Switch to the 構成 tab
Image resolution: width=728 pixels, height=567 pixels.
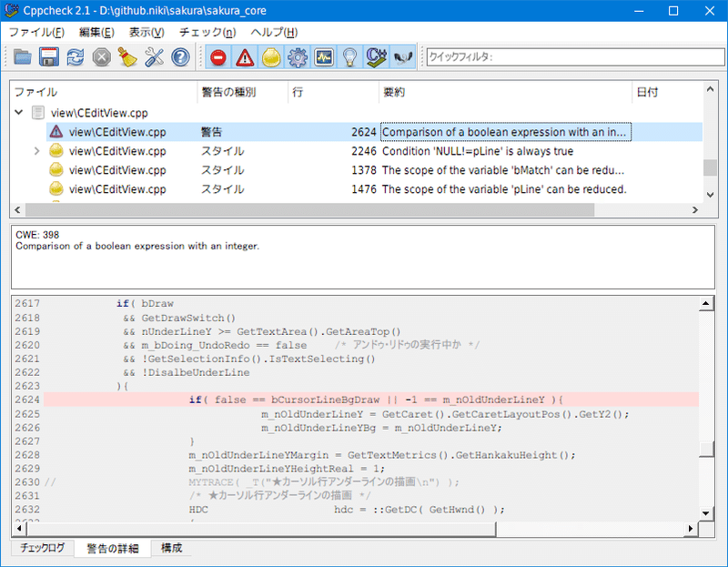(x=170, y=548)
